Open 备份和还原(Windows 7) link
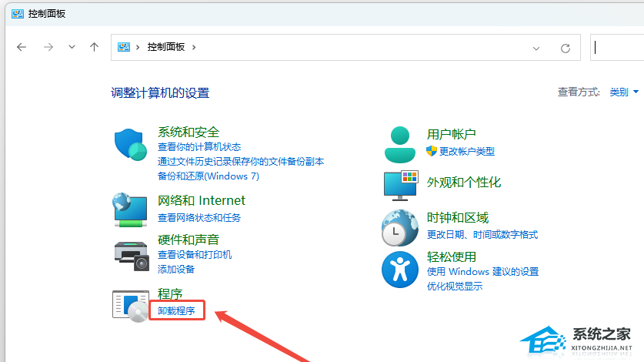 pos(209,176)
